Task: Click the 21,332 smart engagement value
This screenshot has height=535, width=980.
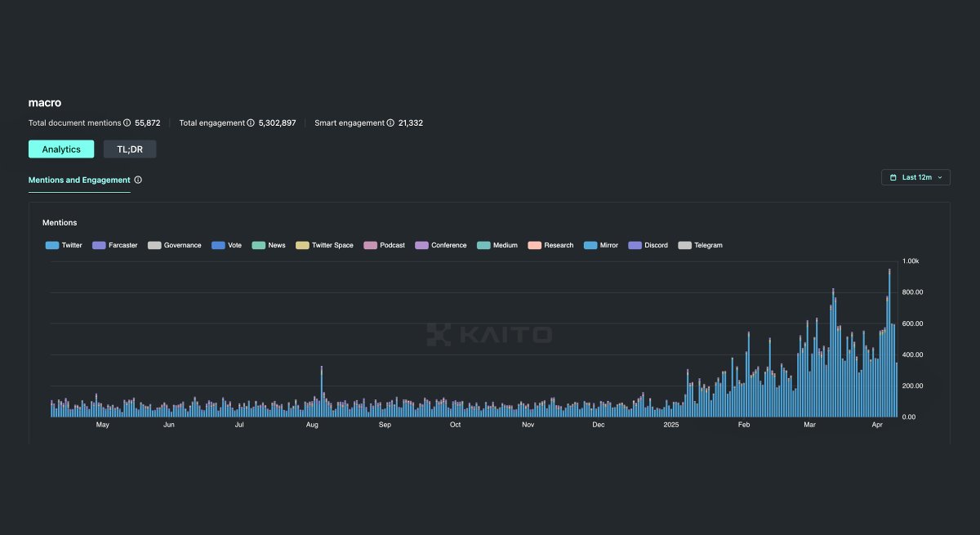Action: [x=411, y=123]
